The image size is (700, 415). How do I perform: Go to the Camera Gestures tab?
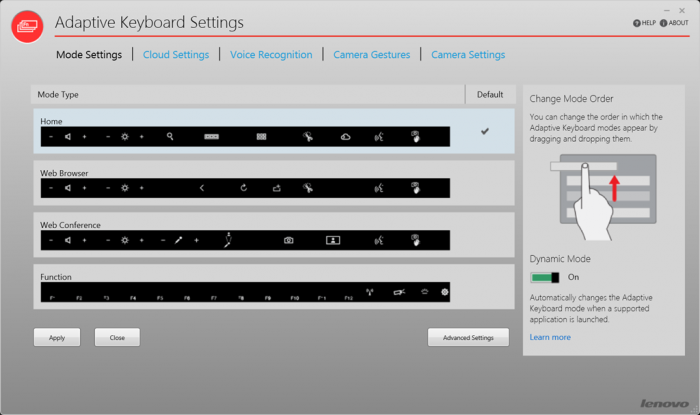coord(371,55)
